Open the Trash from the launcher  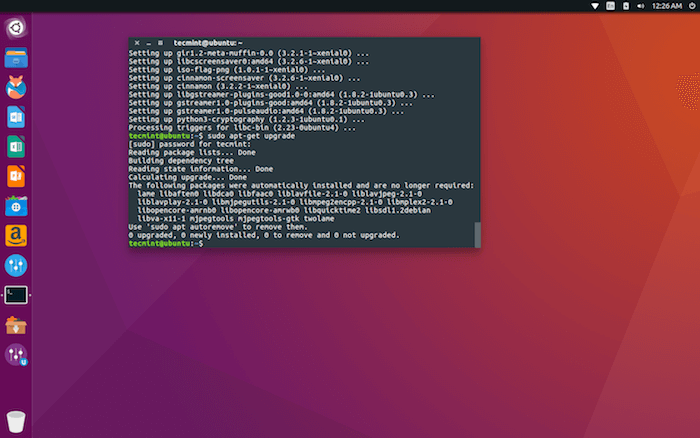coord(16,421)
